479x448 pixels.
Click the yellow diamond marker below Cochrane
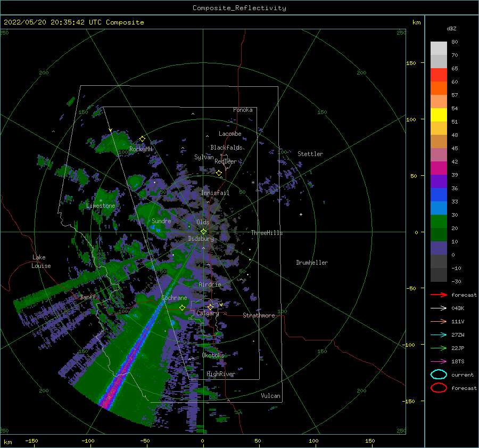(x=183, y=308)
